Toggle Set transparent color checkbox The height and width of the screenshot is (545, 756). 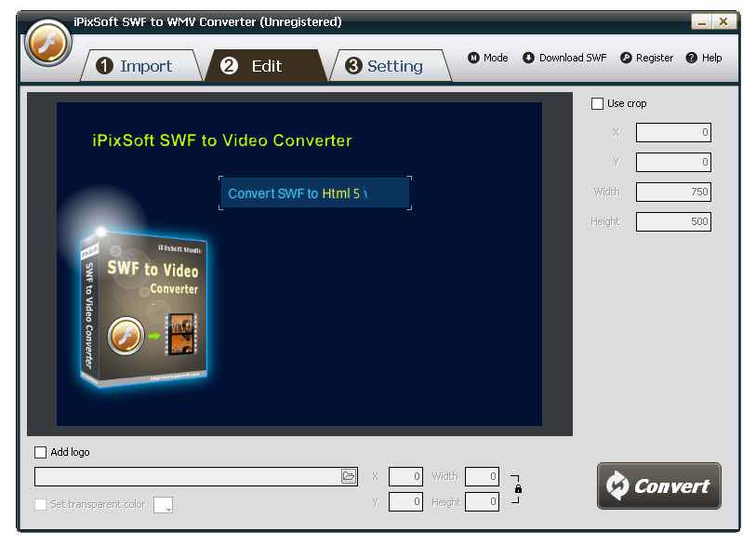[x=41, y=504]
